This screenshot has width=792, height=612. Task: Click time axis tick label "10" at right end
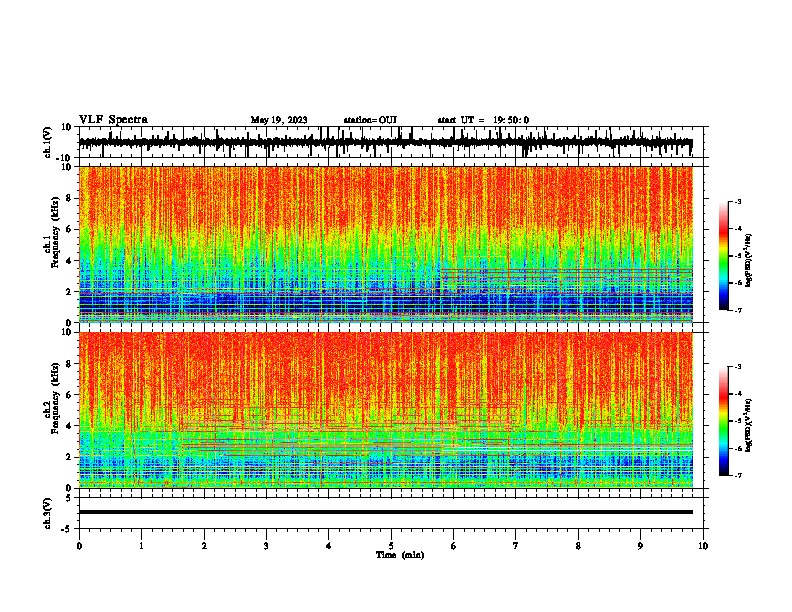coord(703,546)
